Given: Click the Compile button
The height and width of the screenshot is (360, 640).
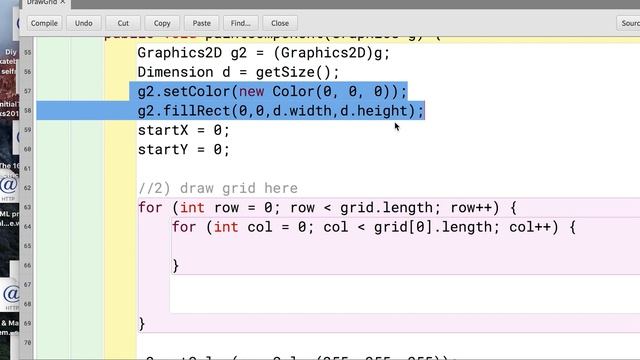Looking at the screenshot, I should [44, 23].
